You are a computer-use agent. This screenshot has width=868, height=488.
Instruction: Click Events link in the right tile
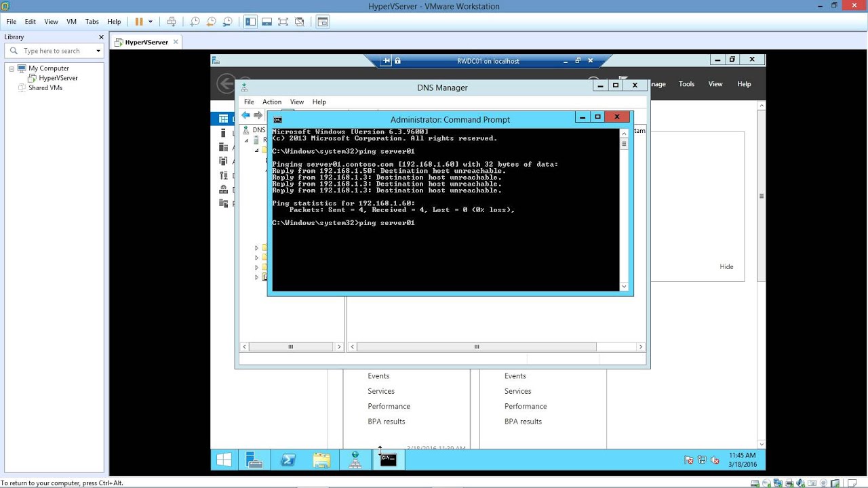[515, 375]
